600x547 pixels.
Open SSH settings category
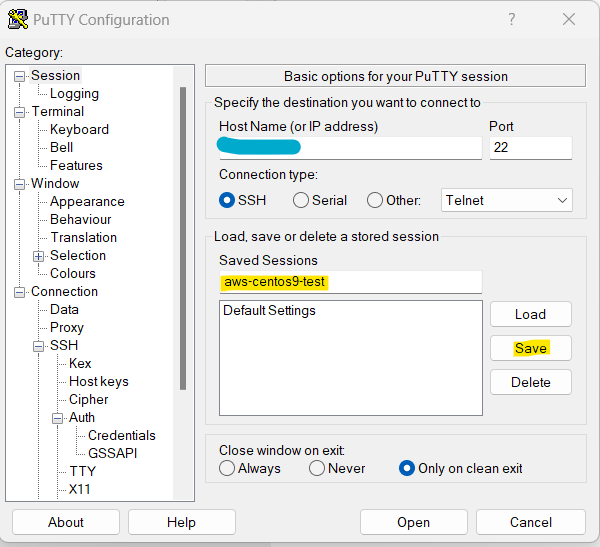point(64,345)
